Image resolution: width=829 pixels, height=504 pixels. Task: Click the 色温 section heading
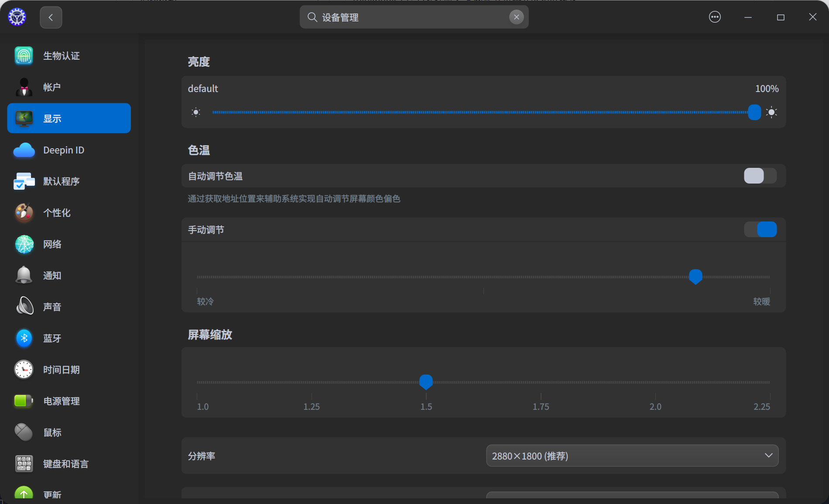tap(199, 150)
